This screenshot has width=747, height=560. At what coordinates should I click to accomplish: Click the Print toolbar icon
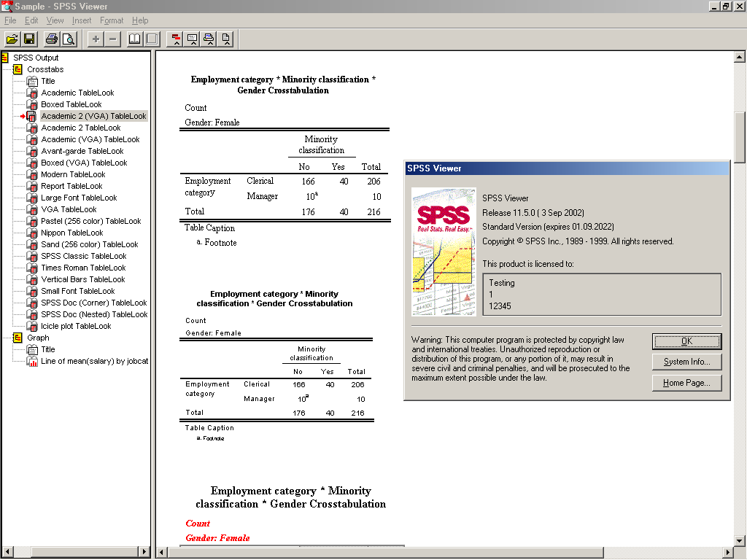[52, 39]
